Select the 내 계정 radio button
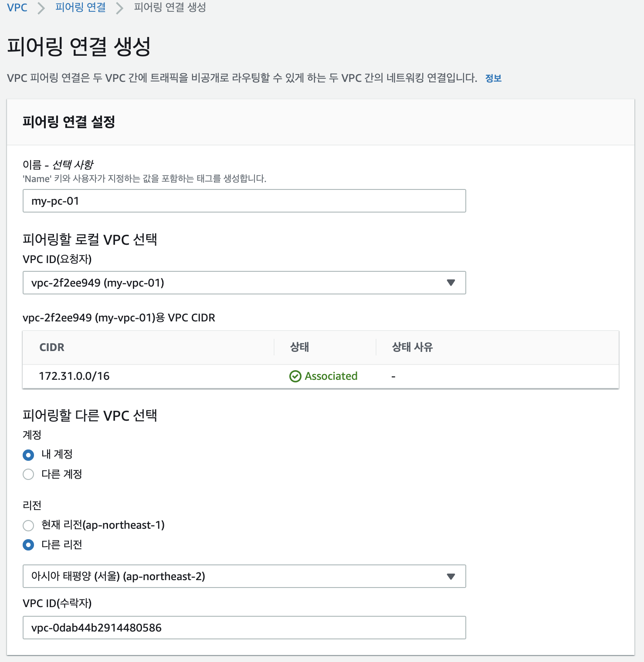The image size is (644, 662). pyautogui.click(x=28, y=455)
